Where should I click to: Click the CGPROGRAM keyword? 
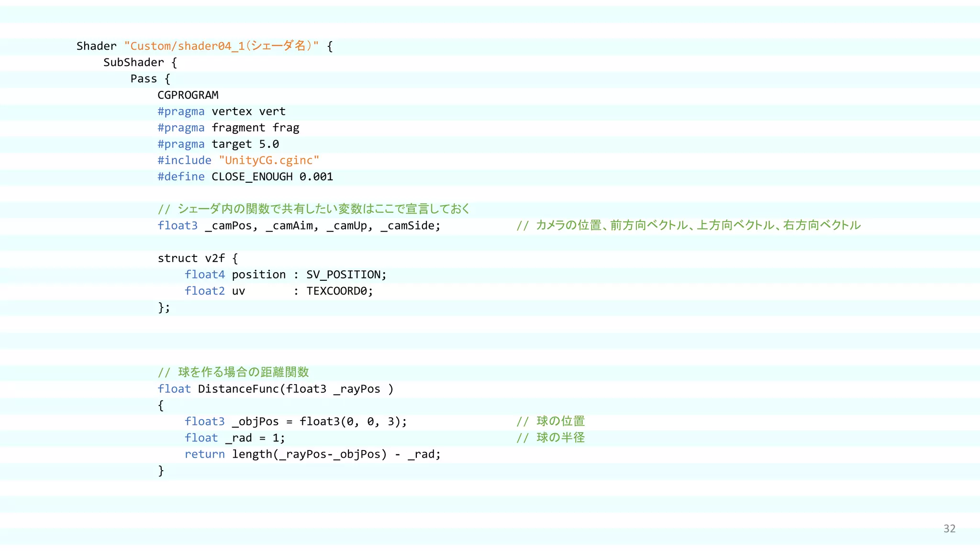[x=188, y=95]
